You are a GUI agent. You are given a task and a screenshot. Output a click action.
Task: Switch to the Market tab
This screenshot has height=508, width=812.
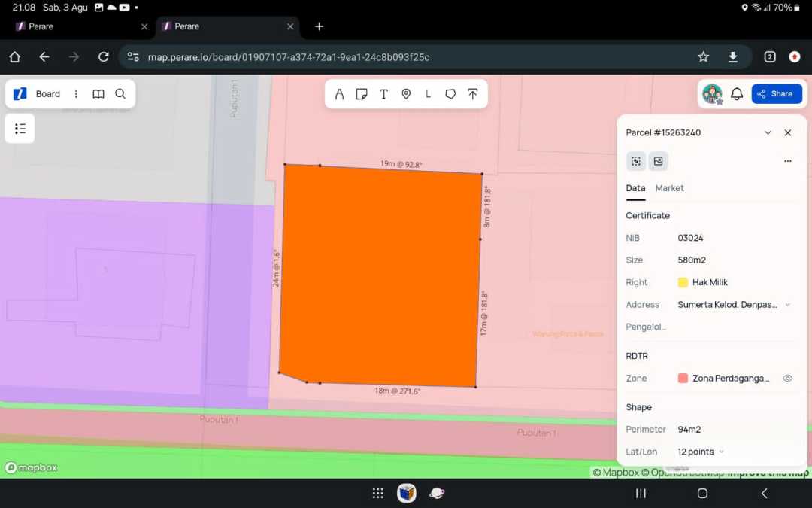[x=669, y=188]
